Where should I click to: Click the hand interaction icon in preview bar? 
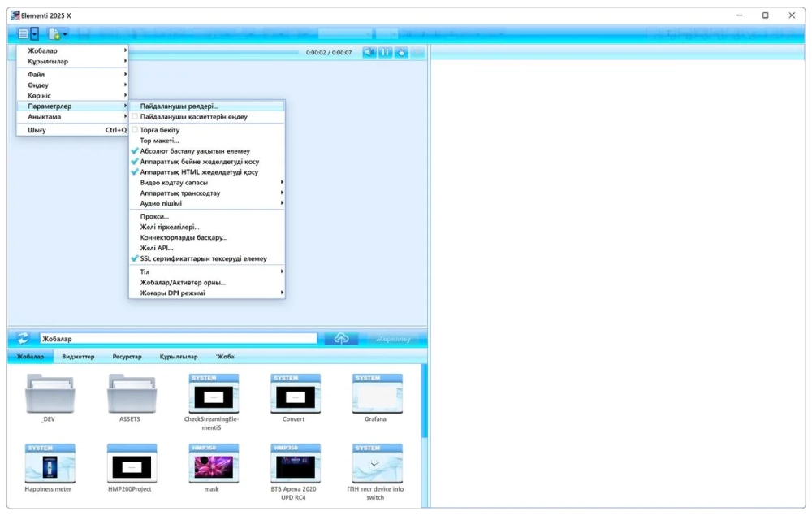pos(401,52)
